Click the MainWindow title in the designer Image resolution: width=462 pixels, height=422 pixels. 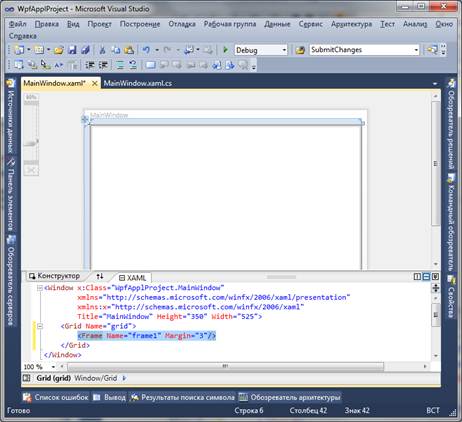pyautogui.click(x=109, y=115)
